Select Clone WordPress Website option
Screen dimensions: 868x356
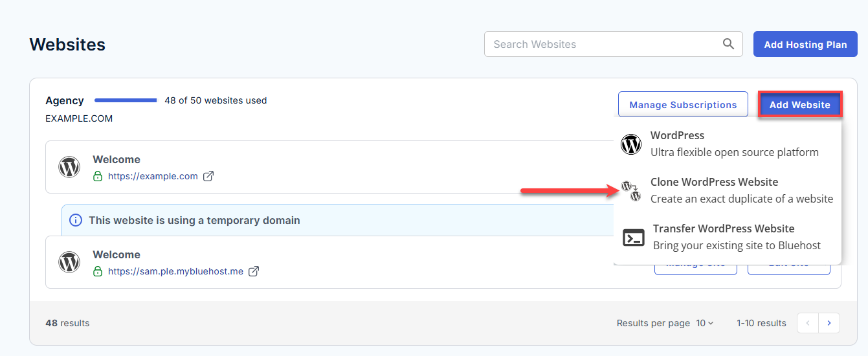tap(728, 190)
